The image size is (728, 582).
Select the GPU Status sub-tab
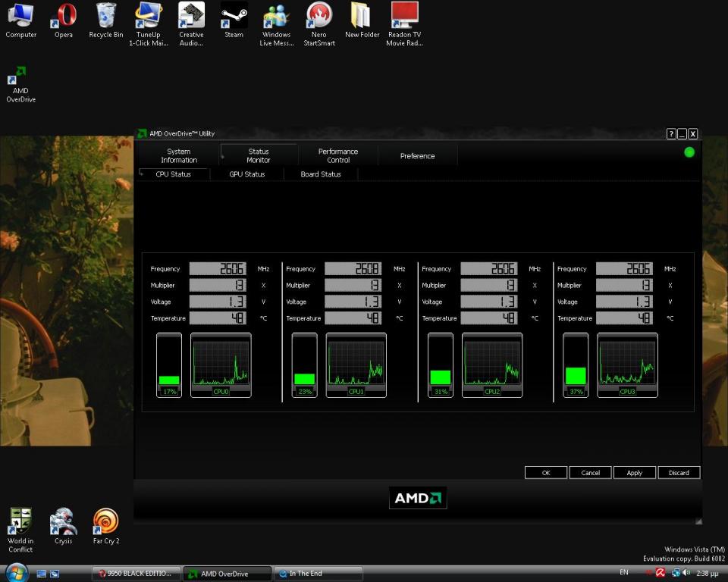click(247, 174)
